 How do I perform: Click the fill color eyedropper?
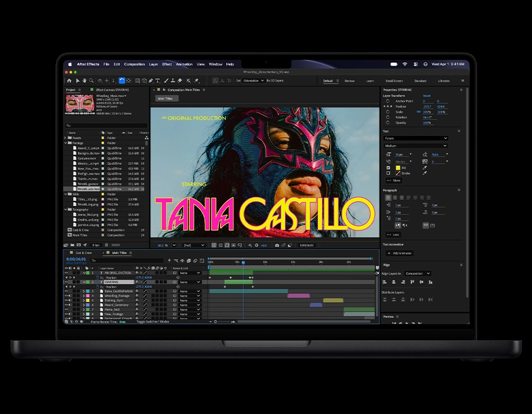(x=424, y=167)
